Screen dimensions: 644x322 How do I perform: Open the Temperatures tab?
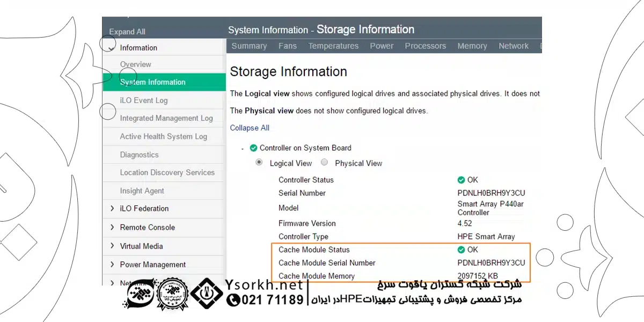pos(333,46)
